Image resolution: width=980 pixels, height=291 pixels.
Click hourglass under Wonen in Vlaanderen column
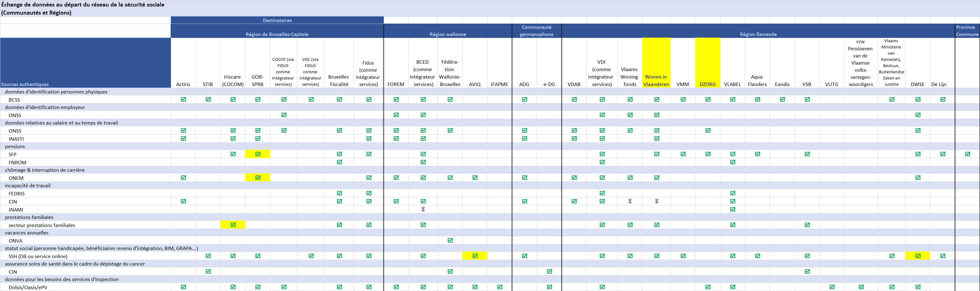click(x=657, y=201)
